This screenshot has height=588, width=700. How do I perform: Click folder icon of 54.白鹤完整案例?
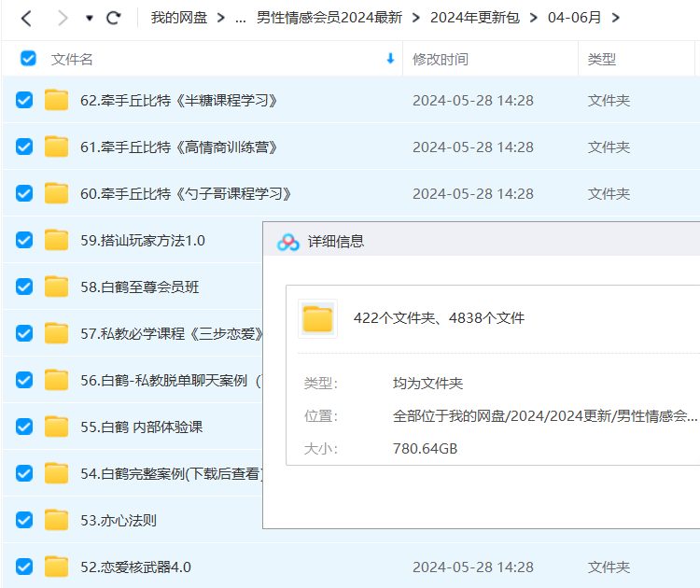(x=56, y=473)
